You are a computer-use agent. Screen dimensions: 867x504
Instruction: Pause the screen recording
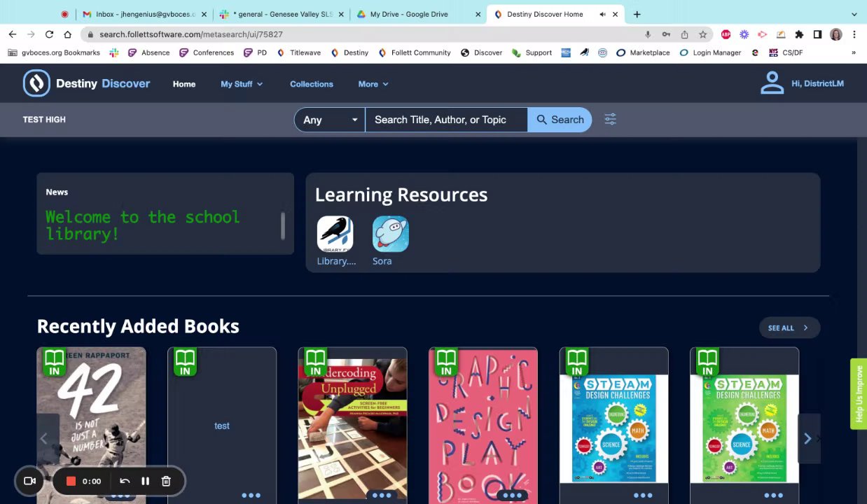point(145,481)
